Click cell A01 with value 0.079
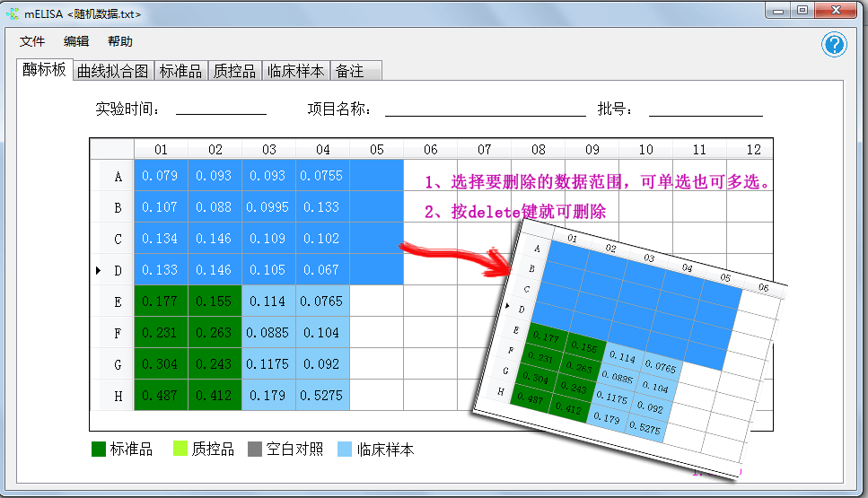Screen dimensions: 868x498 pos(161,175)
